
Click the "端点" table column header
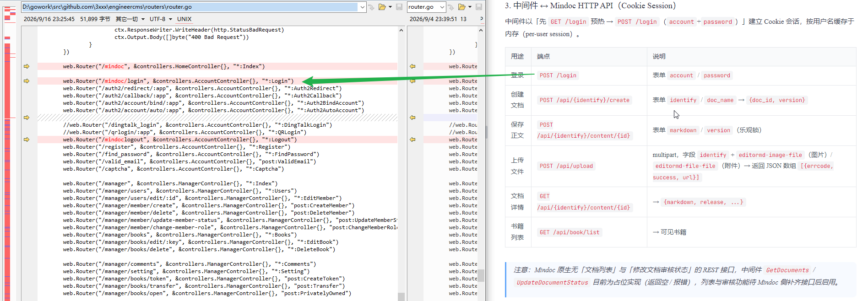pyautogui.click(x=543, y=56)
